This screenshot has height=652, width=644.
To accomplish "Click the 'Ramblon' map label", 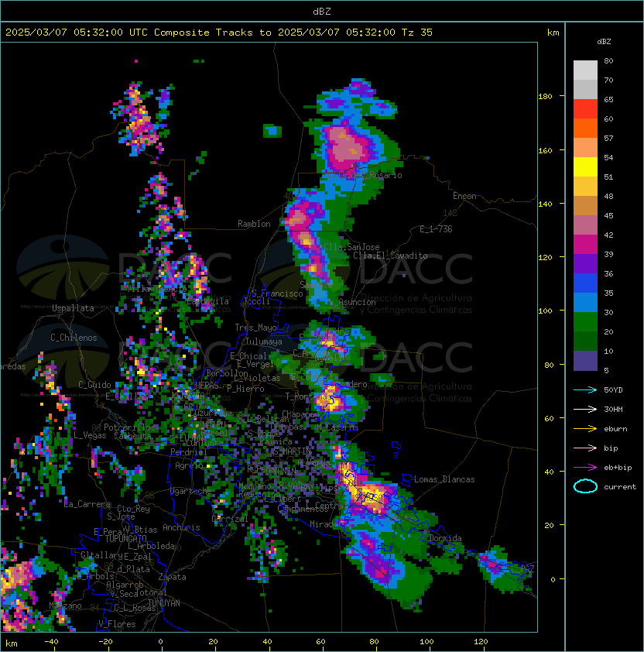I will coord(254,224).
